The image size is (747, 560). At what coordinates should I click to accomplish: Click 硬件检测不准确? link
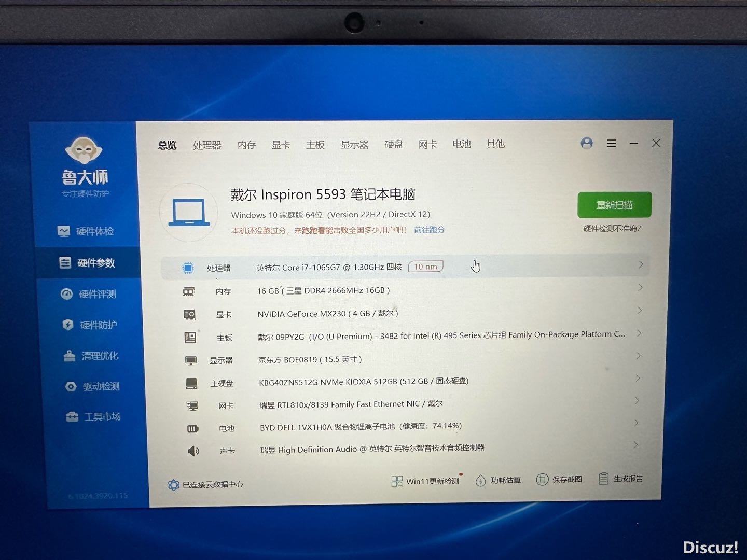[612, 228]
